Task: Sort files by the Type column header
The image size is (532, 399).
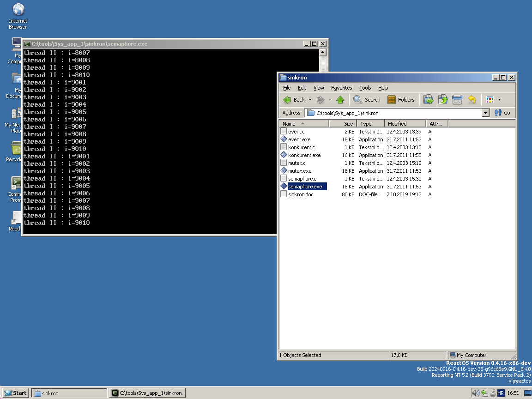Action: (370, 123)
